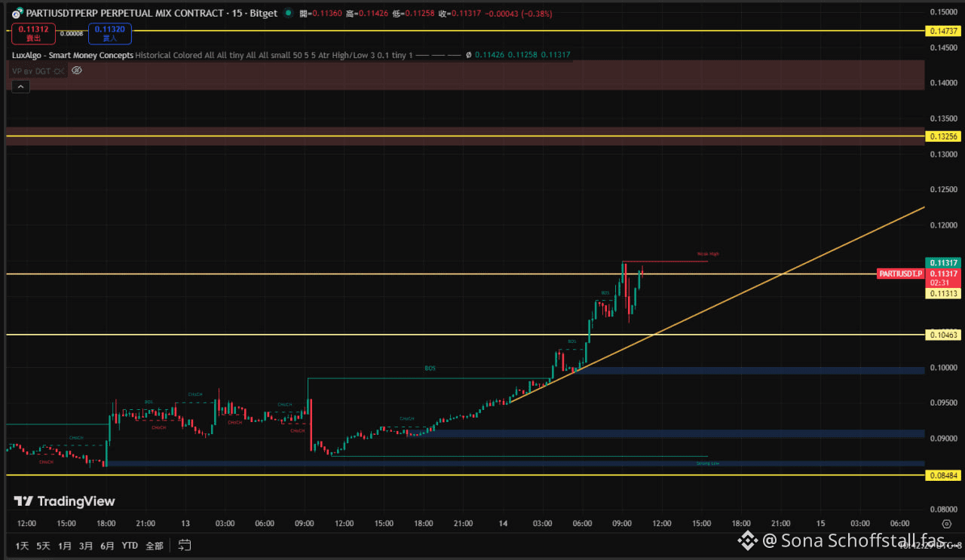Viewport: 965px width, 560px height.
Task: Click the LuxAlgo Smart Money Concepts legend
Action: pos(72,55)
